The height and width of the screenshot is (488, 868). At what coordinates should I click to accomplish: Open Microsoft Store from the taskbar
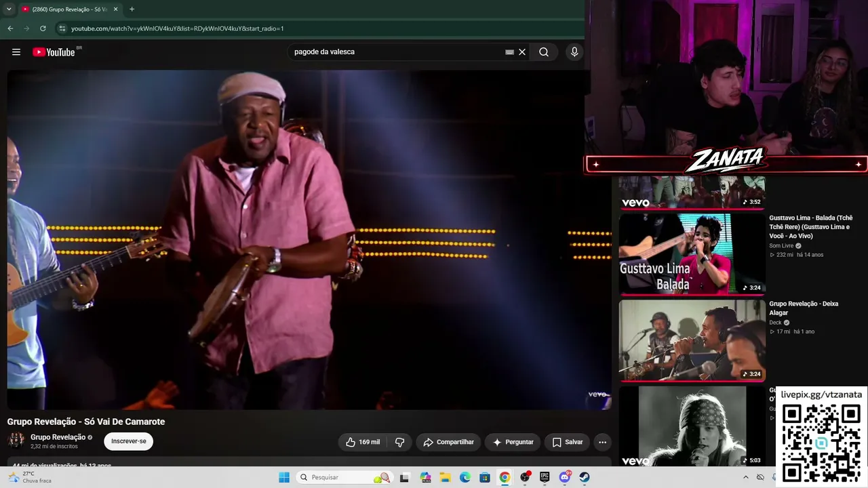pyautogui.click(x=485, y=477)
